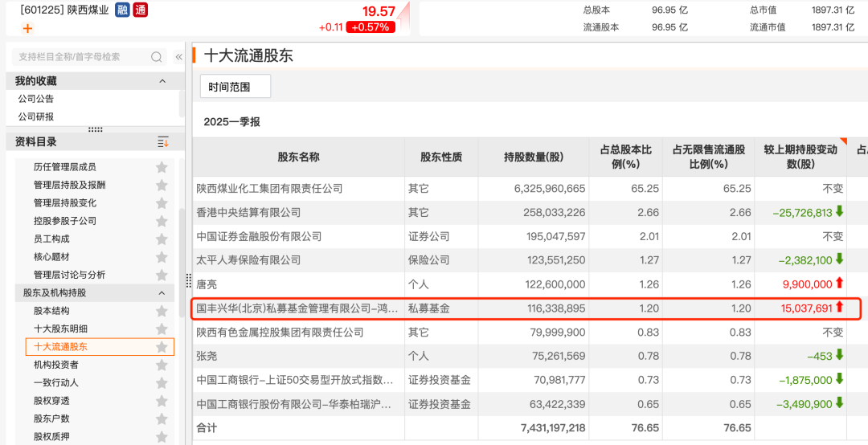Viewport: 868px width, 445px height.
Task: Collapse the 我的收藏 section
Action: 162,81
